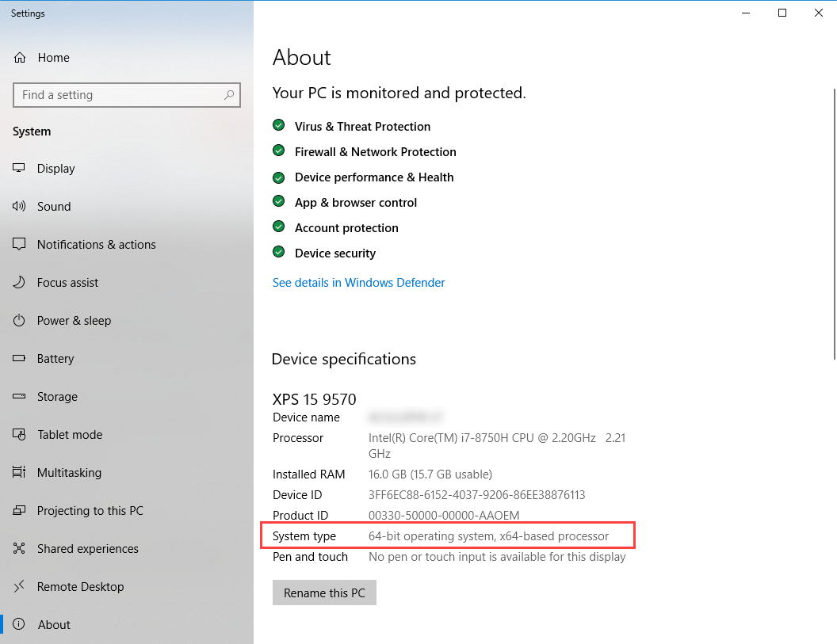Click the Power & sleep icon
The image size is (837, 644).
[19, 321]
